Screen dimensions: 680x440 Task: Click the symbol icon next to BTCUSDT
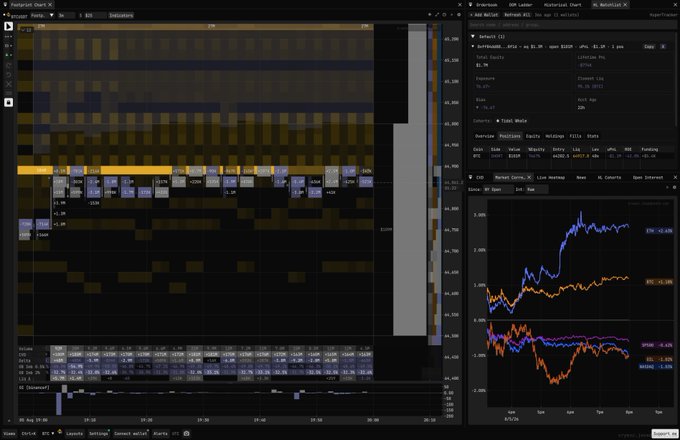6,15
